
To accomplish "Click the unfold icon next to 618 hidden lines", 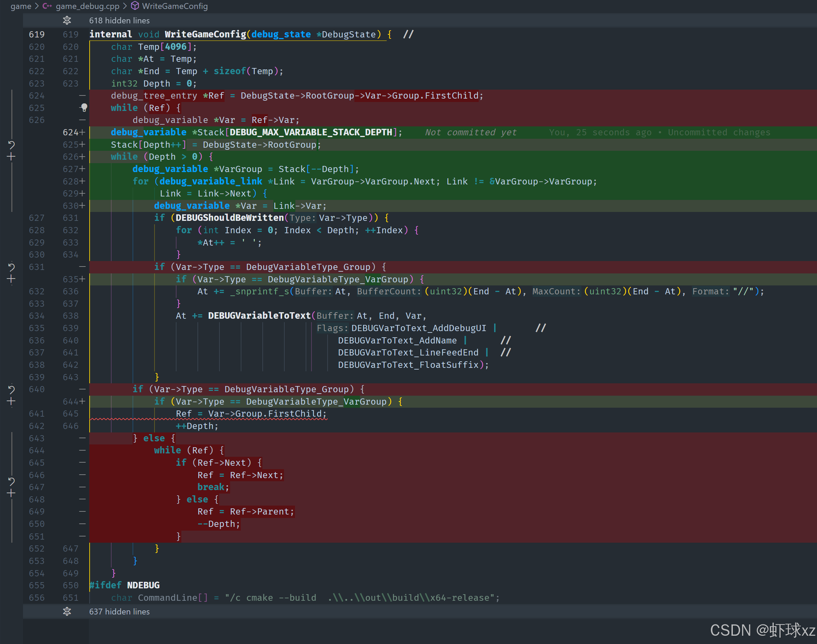I will (x=67, y=20).
